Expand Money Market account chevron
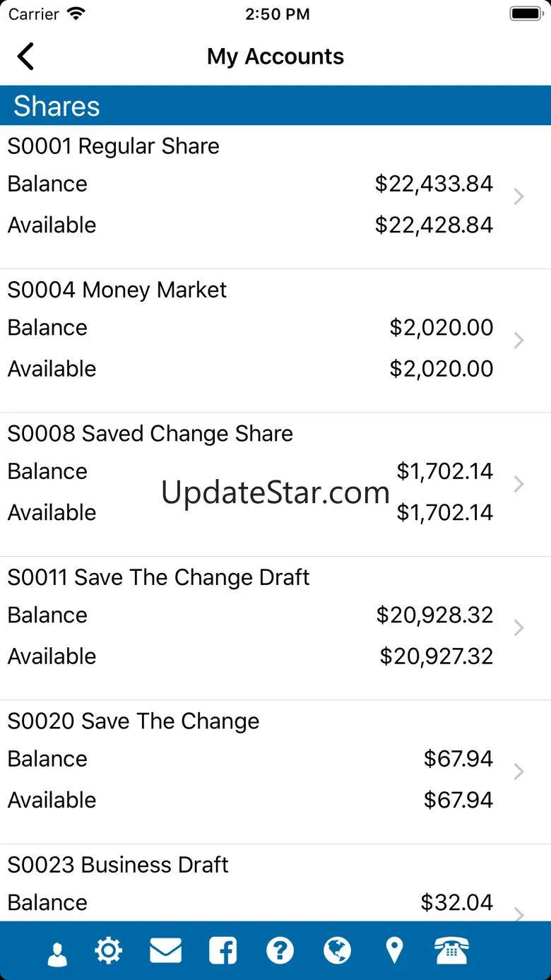Image resolution: width=551 pixels, height=980 pixels. point(519,341)
